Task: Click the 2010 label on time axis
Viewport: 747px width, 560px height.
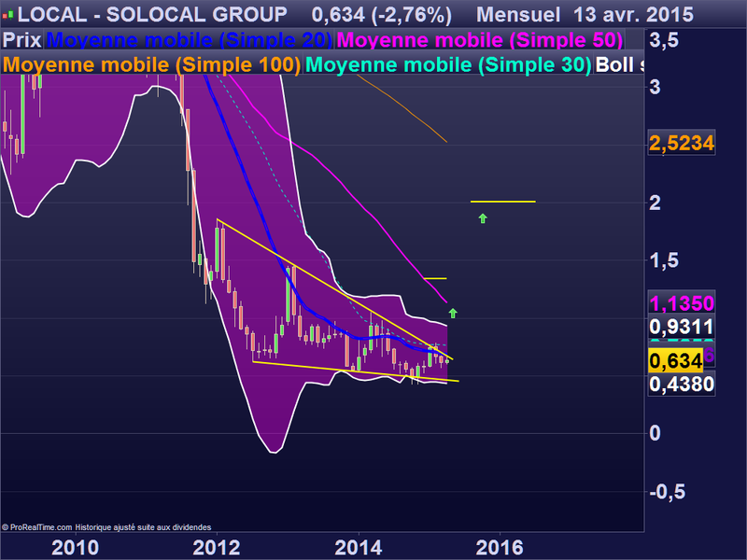Action: [x=76, y=548]
